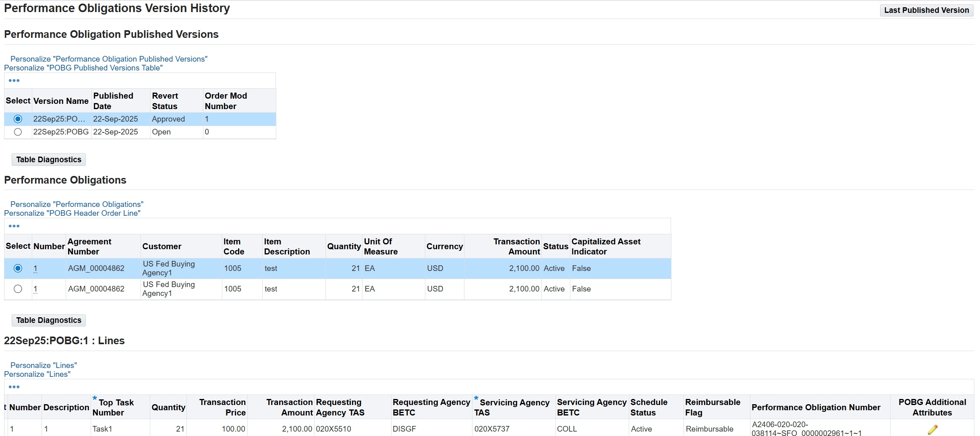The image size is (980, 436).
Task: Open Personalize "Performance Obligations" link
Action: click(x=77, y=205)
